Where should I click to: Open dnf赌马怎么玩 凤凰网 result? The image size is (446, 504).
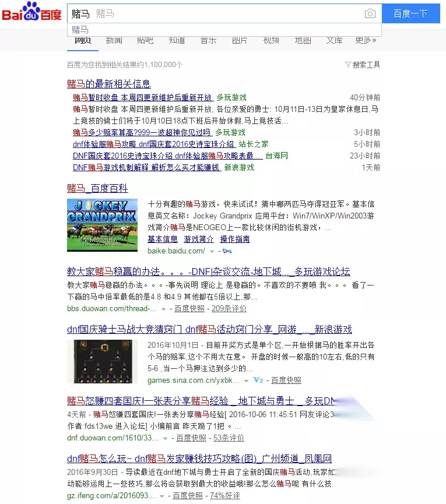click(199, 459)
